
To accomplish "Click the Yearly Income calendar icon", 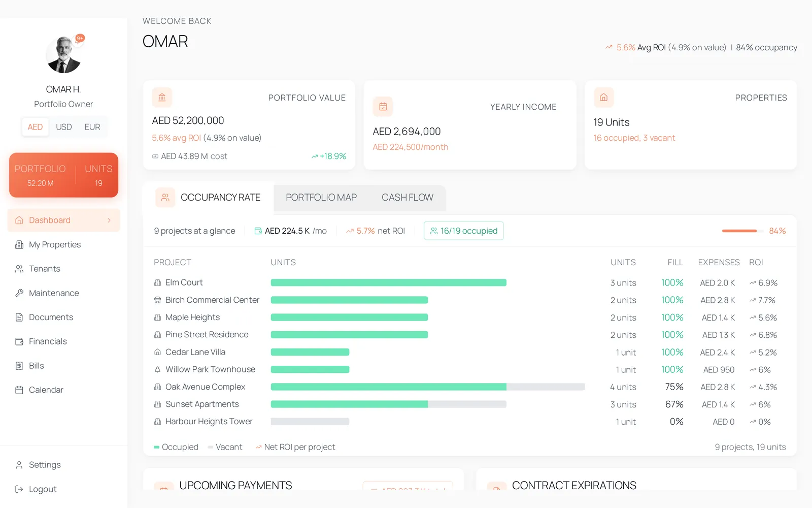I will coord(383,107).
